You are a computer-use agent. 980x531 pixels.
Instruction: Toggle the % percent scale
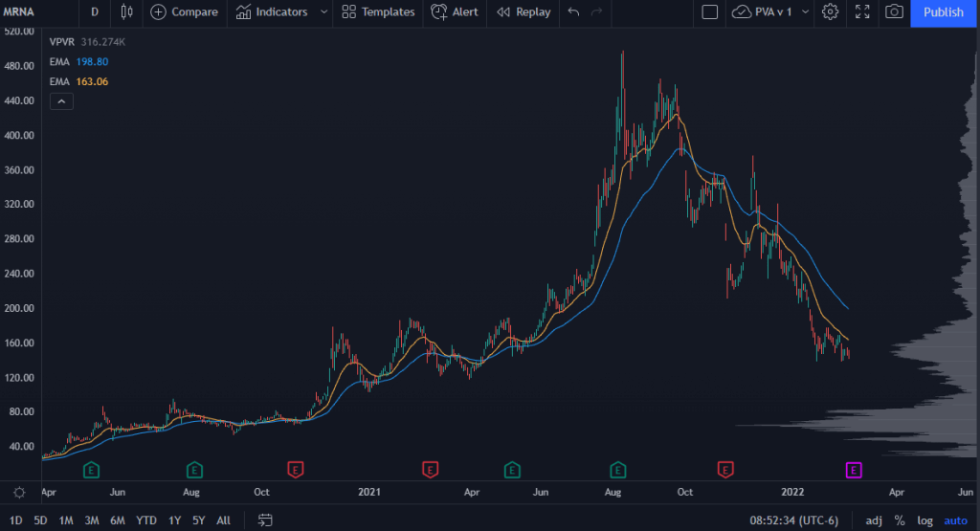pyautogui.click(x=900, y=520)
